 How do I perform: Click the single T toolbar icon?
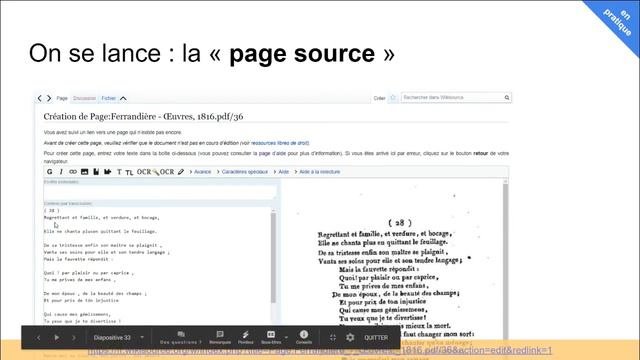coord(119,172)
